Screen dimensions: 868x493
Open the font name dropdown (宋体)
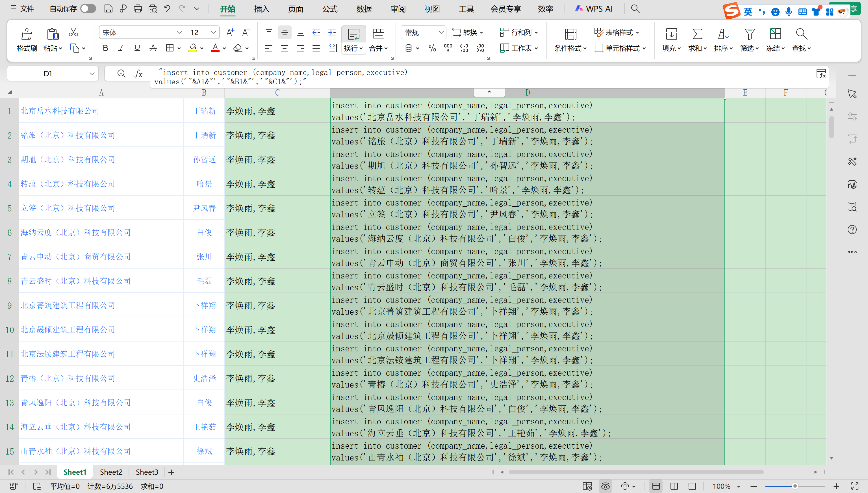[x=179, y=33]
